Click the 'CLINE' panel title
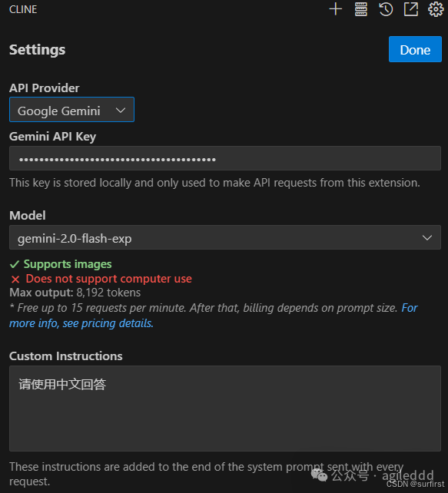The image size is (448, 493). pyautogui.click(x=23, y=9)
